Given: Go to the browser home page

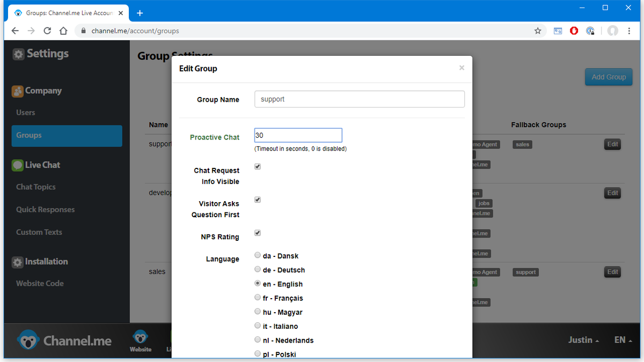Looking at the screenshot, I should pyautogui.click(x=63, y=31).
